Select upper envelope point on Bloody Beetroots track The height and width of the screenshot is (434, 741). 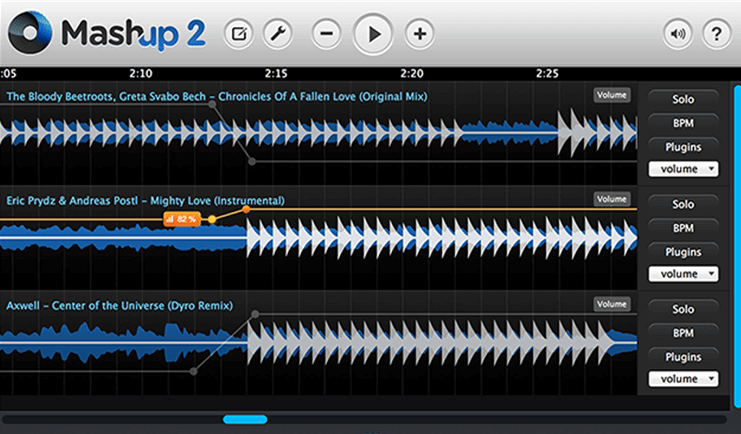coord(213,104)
